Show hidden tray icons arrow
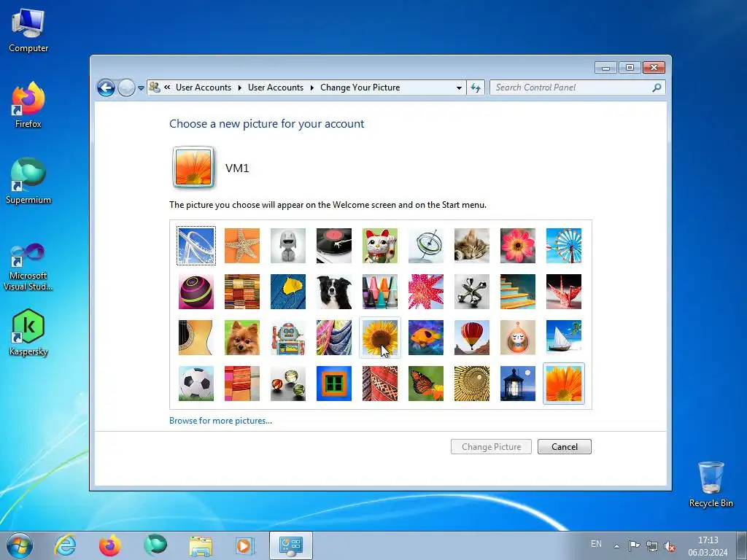Screen dimensions: 747x560 pyautogui.click(x=617, y=546)
